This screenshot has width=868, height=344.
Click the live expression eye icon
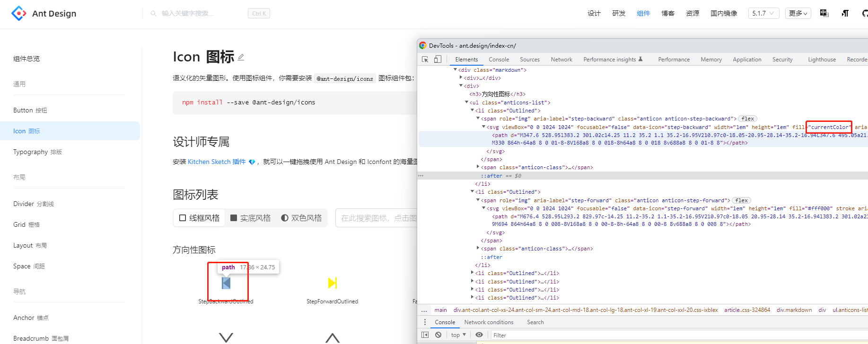[x=479, y=335]
